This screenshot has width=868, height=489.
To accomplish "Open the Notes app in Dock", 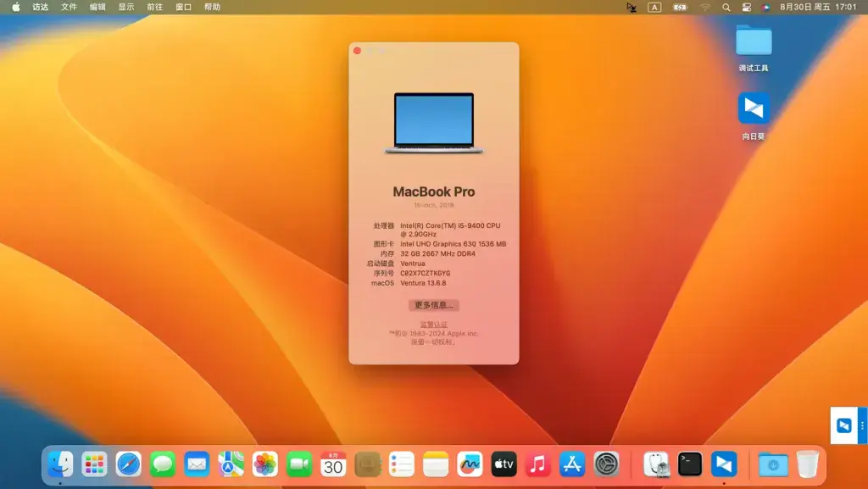I will point(436,464).
